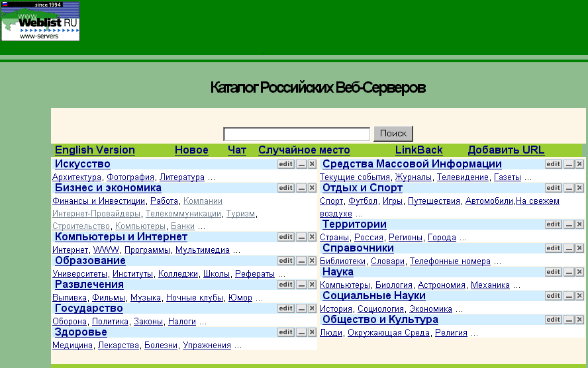Open the Компьютеры и Интернет category heading
Viewport: 588px width, 368px height.
[121, 237]
